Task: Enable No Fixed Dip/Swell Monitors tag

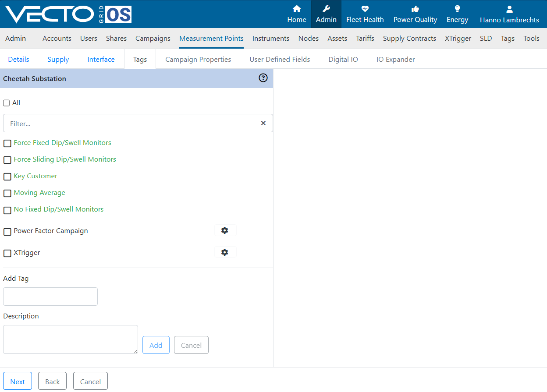Action: 7,210
